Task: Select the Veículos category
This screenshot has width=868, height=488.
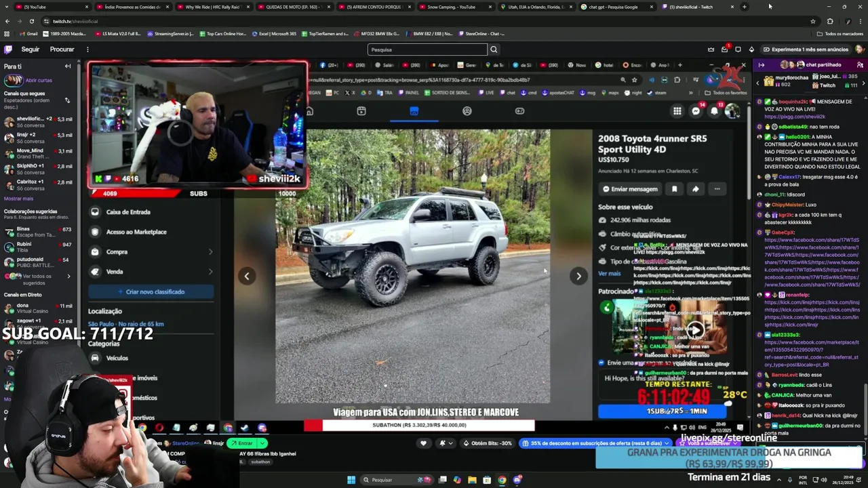Action: (151, 358)
